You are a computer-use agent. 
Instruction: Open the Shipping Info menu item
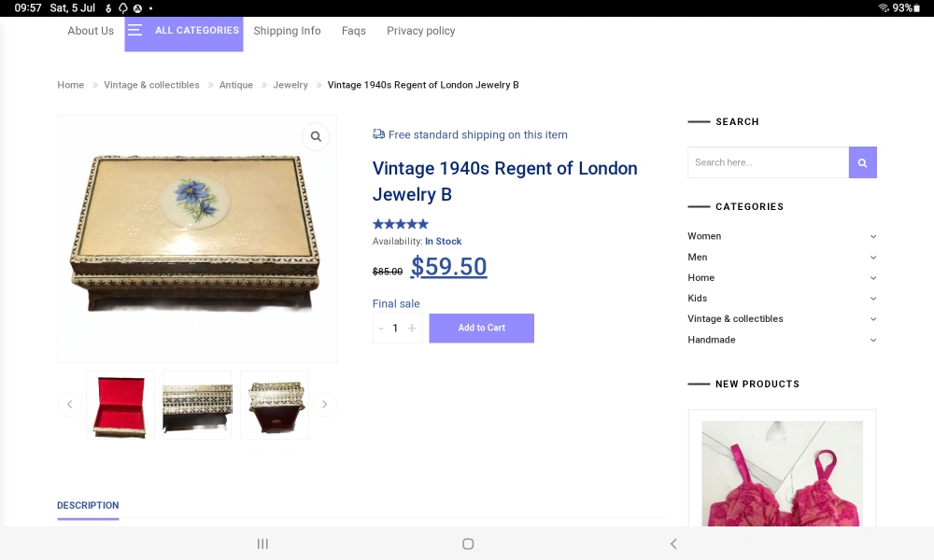pyautogui.click(x=287, y=31)
